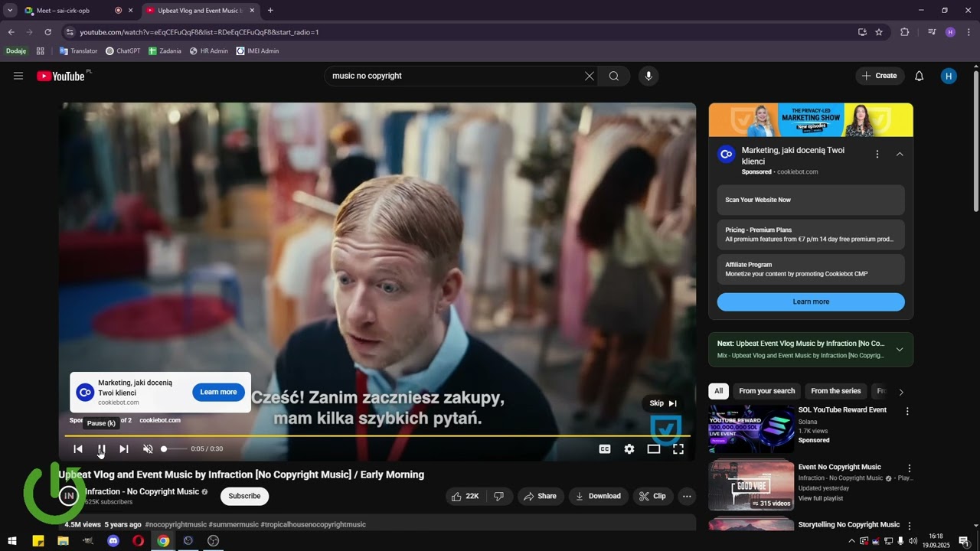The height and width of the screenshot is (551, 980).
Task: Share the video
Action: [540, 496]
